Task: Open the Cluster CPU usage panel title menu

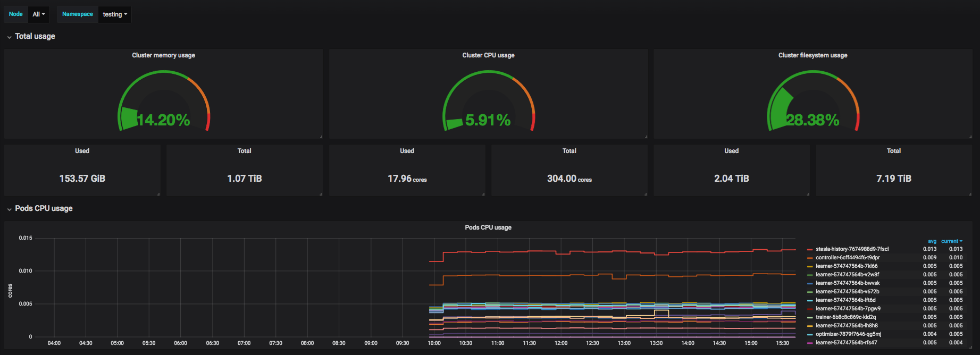Action: tap(488, 55)
